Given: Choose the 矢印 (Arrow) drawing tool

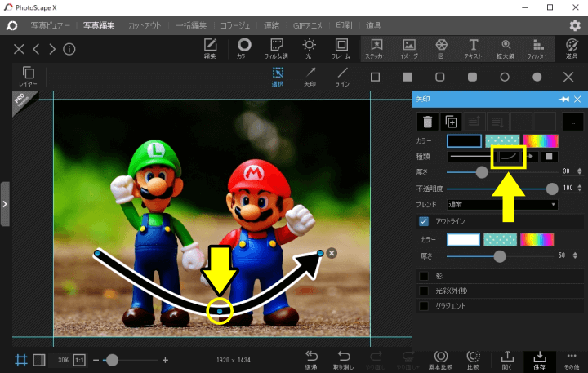Looking at the screenshot, I should tap(310, 77).
